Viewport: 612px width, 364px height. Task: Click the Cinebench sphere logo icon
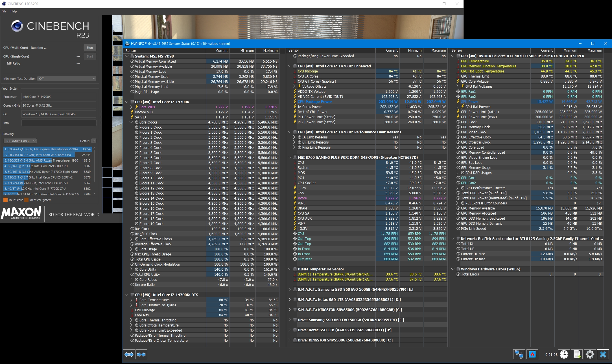pyautogui.click(x=17, y=26)
